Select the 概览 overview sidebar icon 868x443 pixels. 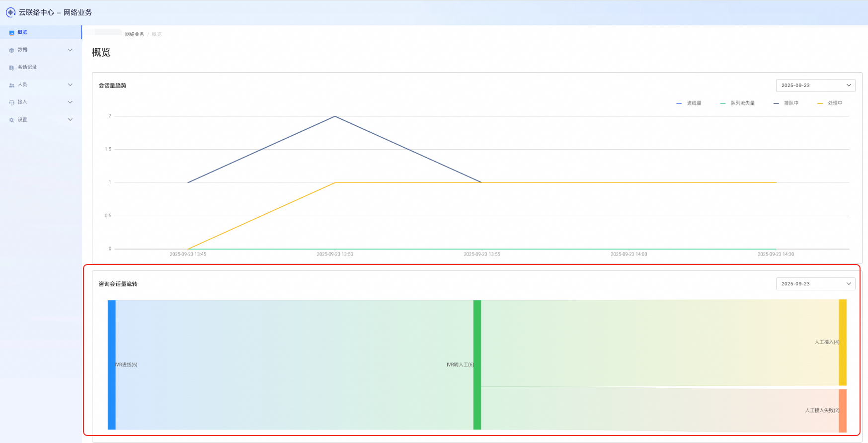tap(11, 33)
